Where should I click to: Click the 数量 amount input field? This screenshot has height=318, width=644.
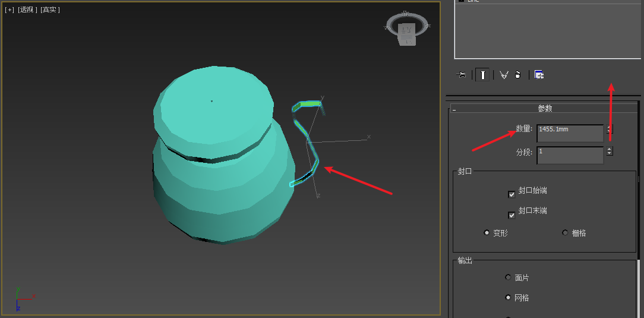(570, 133)
